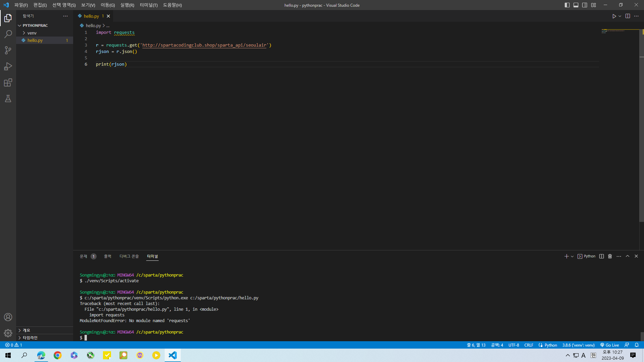Switch to the 디버그 콘솔 tab
644x362 pixels.
[x=129, y=256]
